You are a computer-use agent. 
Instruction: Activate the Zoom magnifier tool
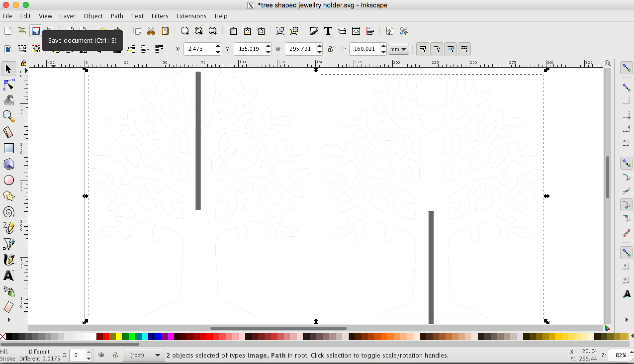coord(9,117)
